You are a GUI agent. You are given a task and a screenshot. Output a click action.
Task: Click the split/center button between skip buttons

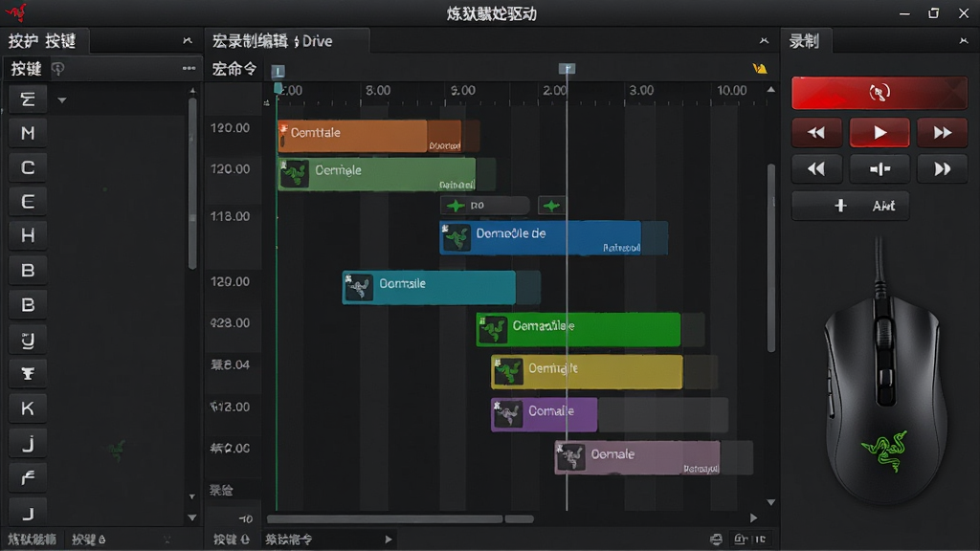click(880, 168)
